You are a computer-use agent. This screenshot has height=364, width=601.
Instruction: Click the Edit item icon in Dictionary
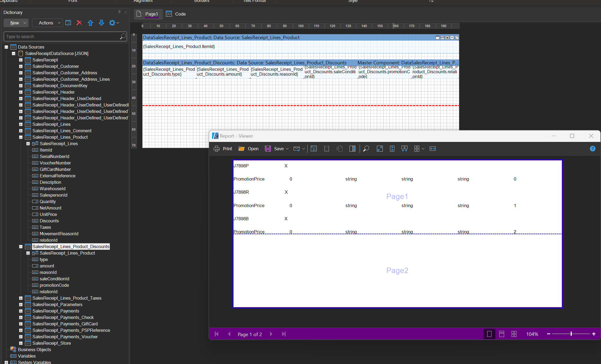tap(68, 23)
